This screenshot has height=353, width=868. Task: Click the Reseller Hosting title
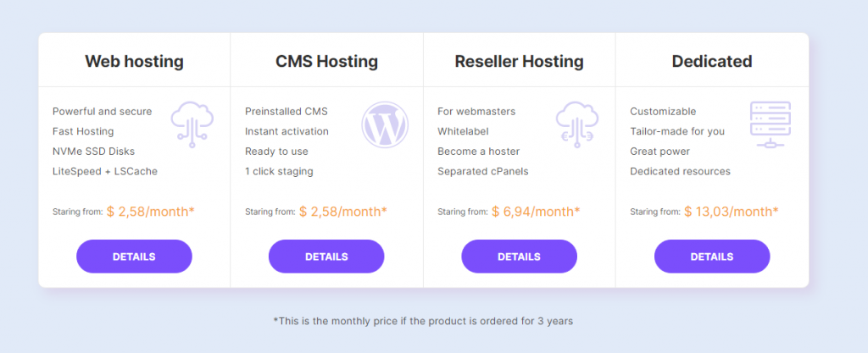tap(519, 61)
